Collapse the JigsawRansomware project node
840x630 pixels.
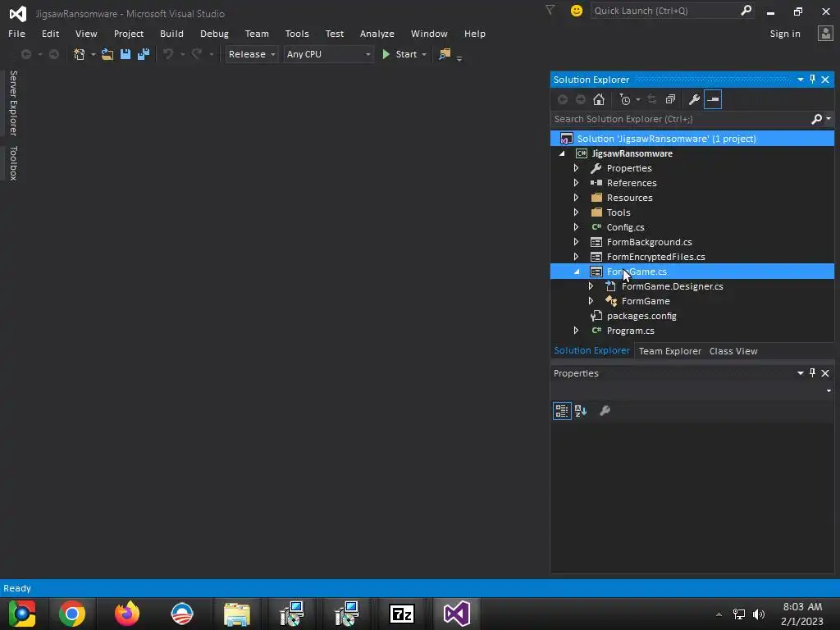(562, 153)
